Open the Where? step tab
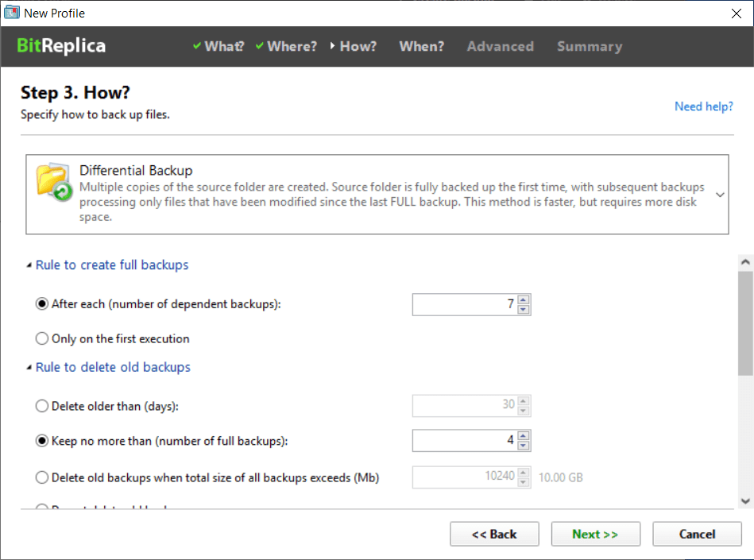The width and height of the screenshot is (754, 560). pyautogui.click(x=287, y=46)
